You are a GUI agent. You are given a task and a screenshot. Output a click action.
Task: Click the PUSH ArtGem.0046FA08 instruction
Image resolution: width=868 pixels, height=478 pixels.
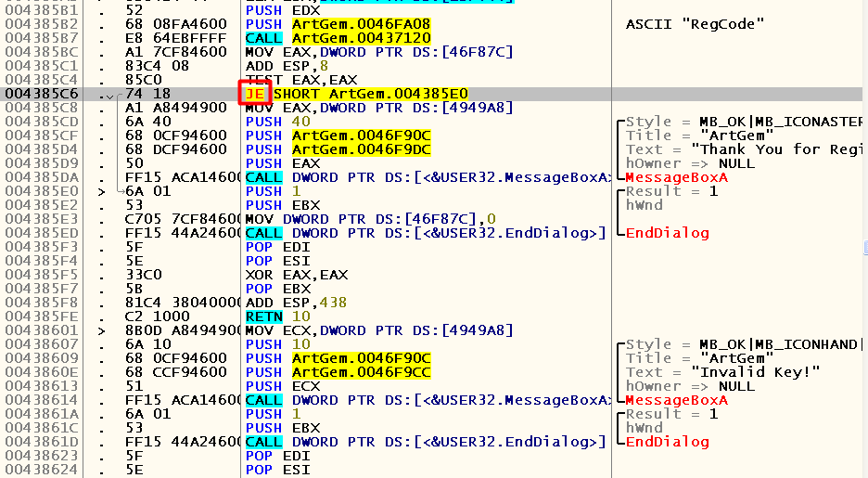point(338,24)
